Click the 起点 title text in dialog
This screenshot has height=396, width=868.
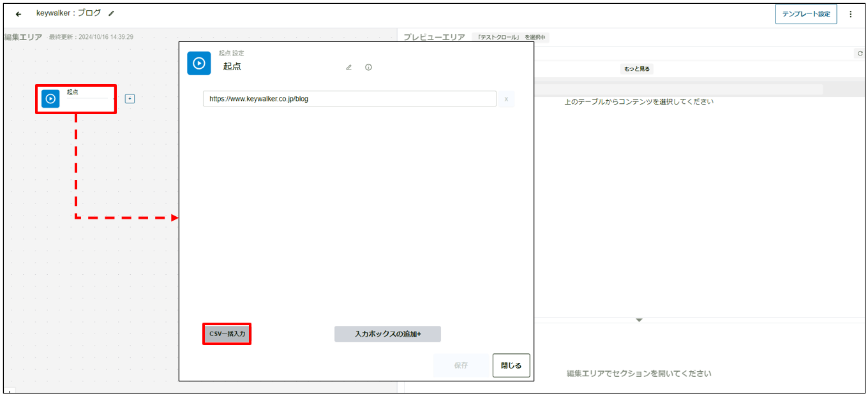(x=232, y=66)
